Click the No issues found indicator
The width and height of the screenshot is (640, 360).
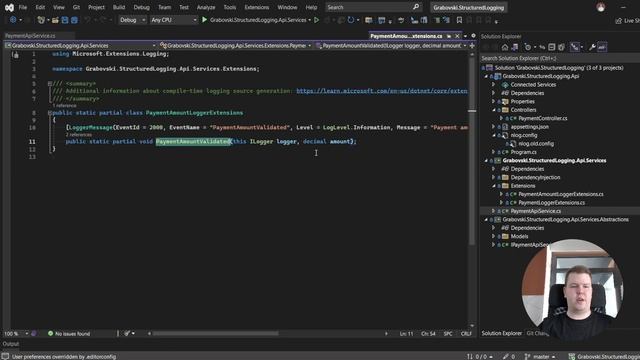(x=69, y=333)
